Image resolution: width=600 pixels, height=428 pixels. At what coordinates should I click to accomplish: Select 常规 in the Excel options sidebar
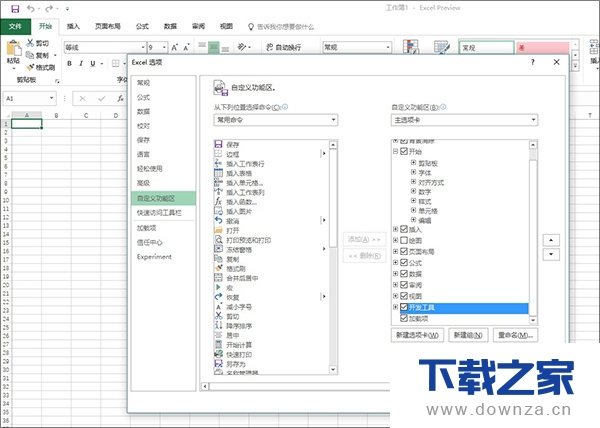[163, 83]
